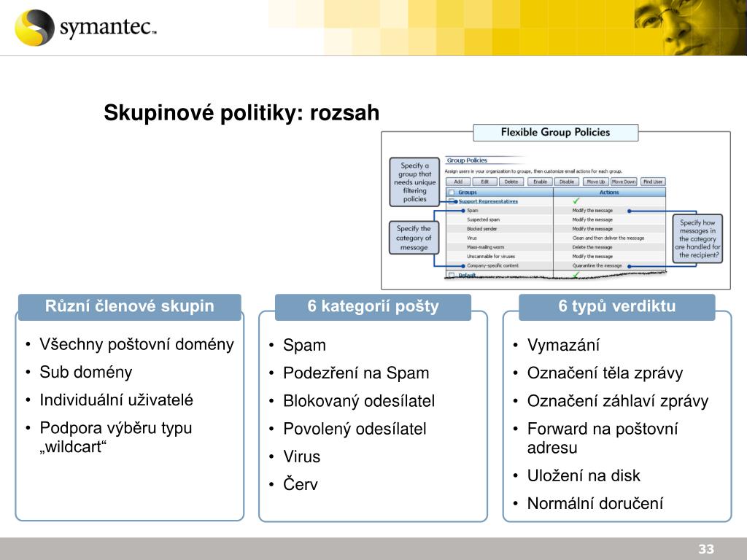Click 'Označení těla zprávy' bullet
Screen dimensions: 747x560
click(x=605, y=373)
